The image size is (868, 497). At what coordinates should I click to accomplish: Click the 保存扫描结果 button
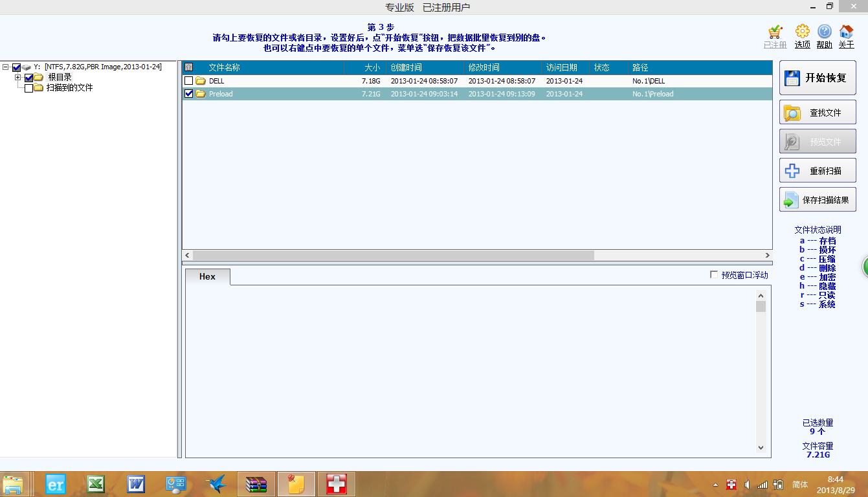tap(818, 200)
